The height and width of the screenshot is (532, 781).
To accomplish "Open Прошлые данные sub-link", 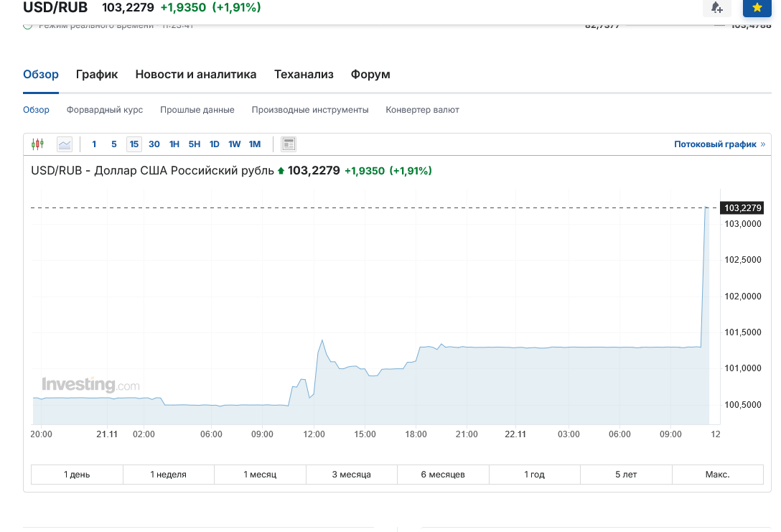I will [197, 110].
